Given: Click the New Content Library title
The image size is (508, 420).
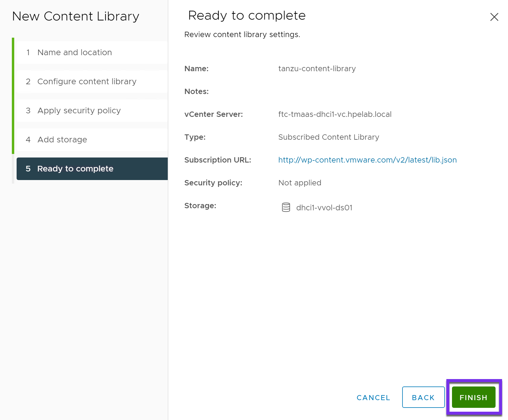Looking at the screenshot, I should click(x=76, y=16).
